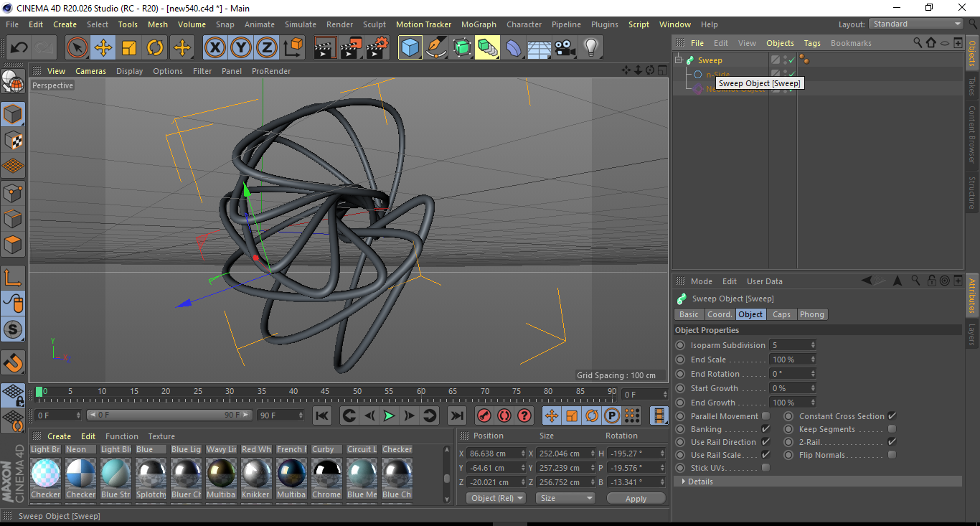Open viewport Cameras menu

coord(90,71)
